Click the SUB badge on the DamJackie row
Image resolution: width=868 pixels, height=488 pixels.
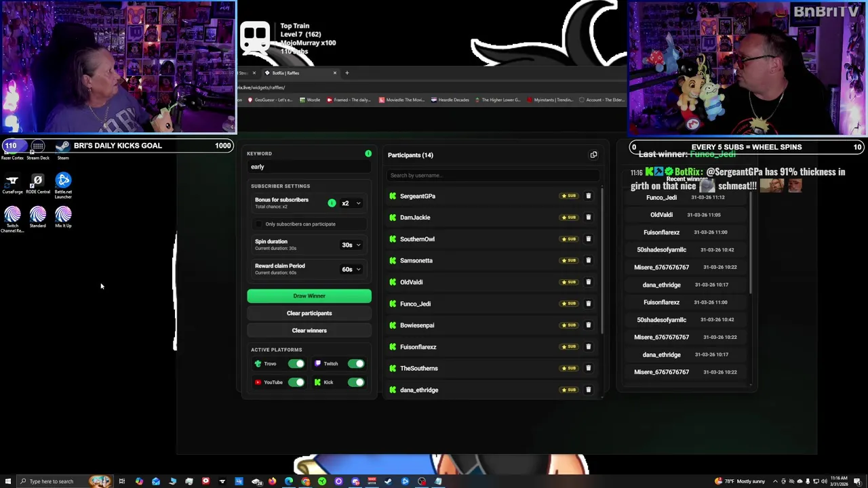point(569,218)
